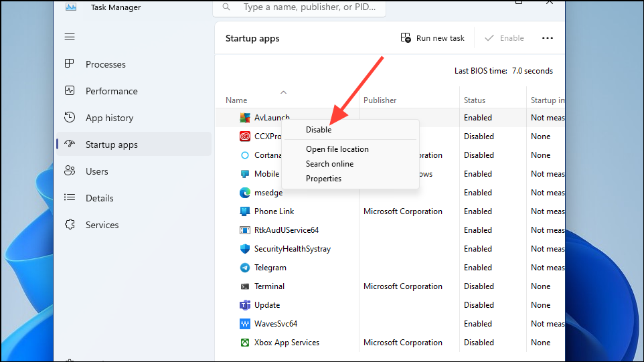This screenshot has height=362, width=644.
Task: Click the Cortana circle icon
Action: pos(245,155)
